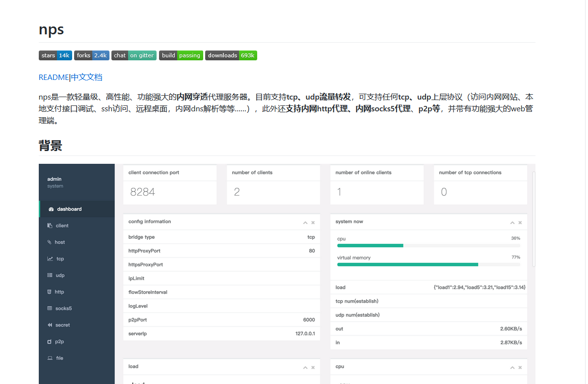Screen dimensions: 588x384
Task: Collapse the load panel
Action: (x=305, y=367)
